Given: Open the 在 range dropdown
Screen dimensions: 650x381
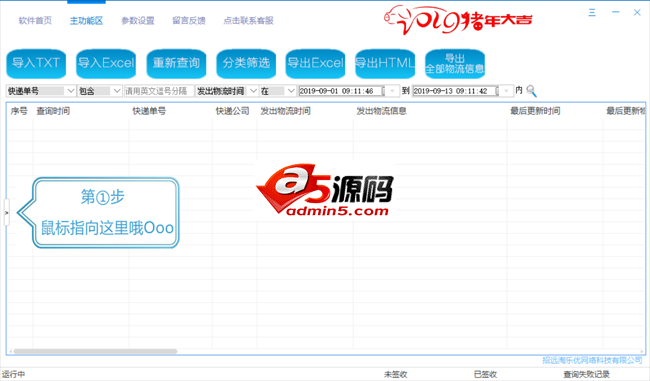Looking at the screenshot, I should (x=291, y=91).
